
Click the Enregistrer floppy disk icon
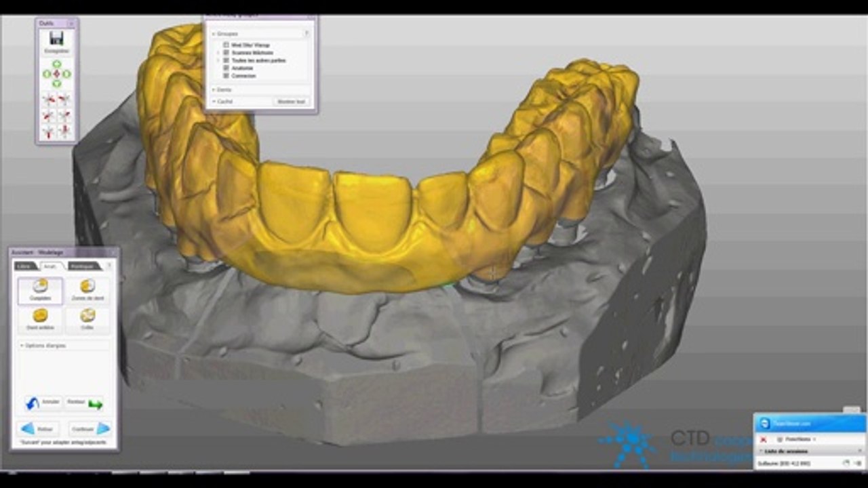click(x=57, y=39)
